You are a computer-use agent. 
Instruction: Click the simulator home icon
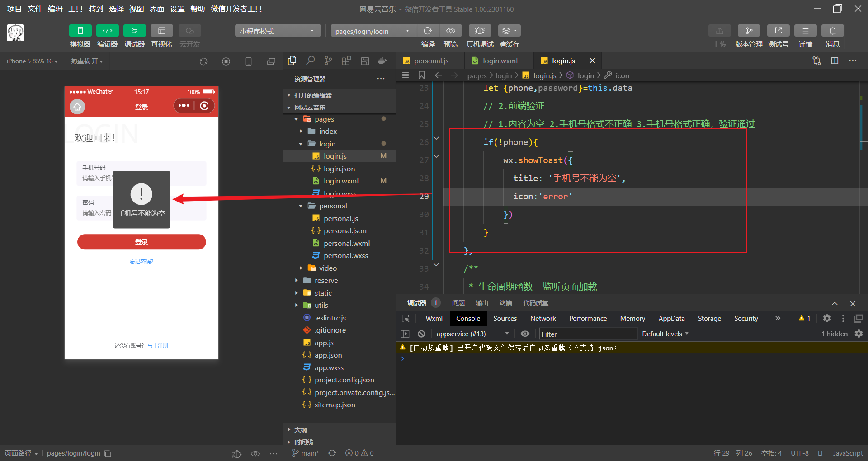coord(77,107)
